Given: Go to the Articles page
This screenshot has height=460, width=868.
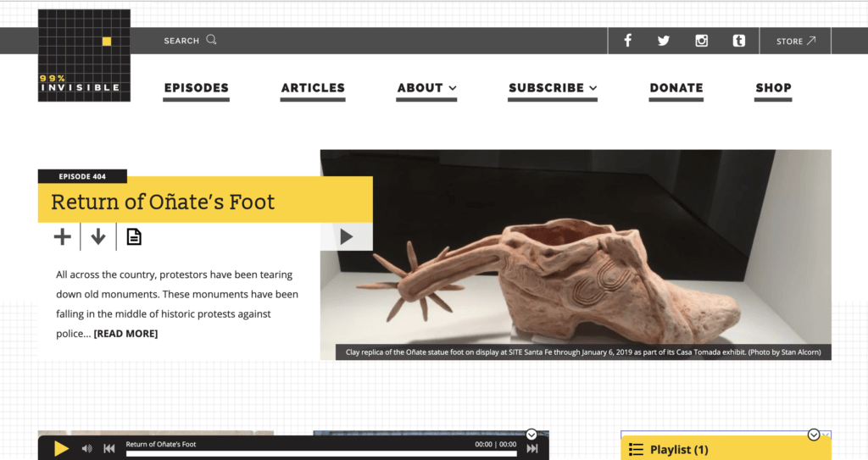Looking at the screenshot, I should [313, 88].
